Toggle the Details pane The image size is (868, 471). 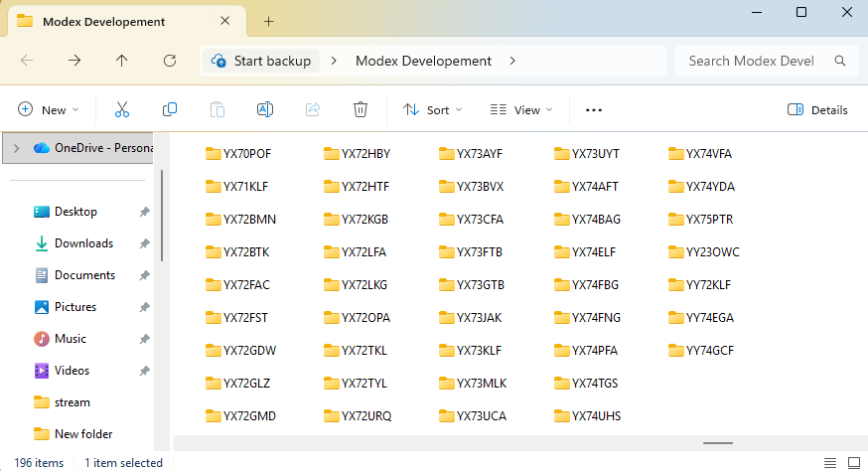[x=817, y=110]
